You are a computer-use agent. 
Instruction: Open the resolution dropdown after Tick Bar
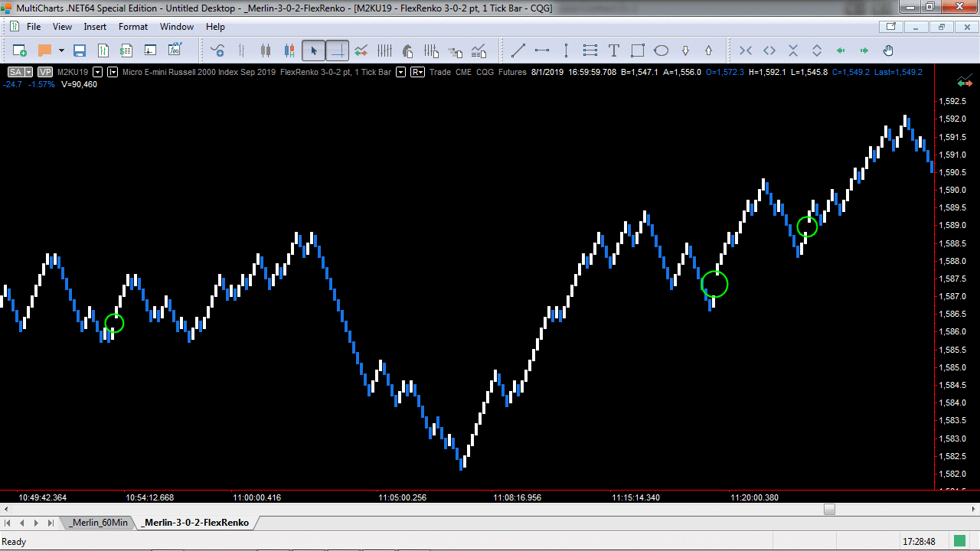400,72
